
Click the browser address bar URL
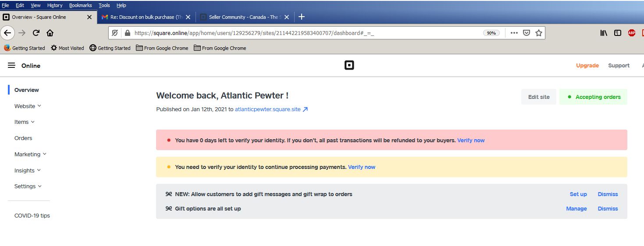[254, 33]
